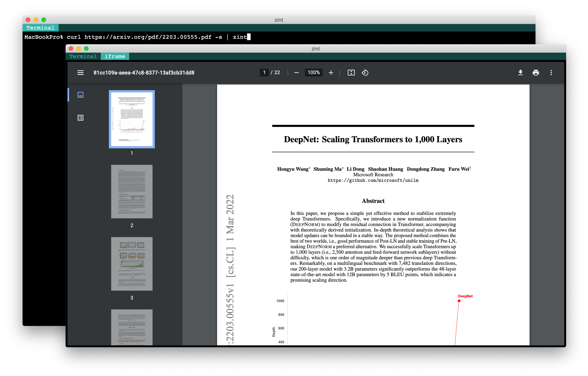Show document outline view in sidebar
Image resolution: width=588 pixels, height=376 pixels.
(80, 118)
